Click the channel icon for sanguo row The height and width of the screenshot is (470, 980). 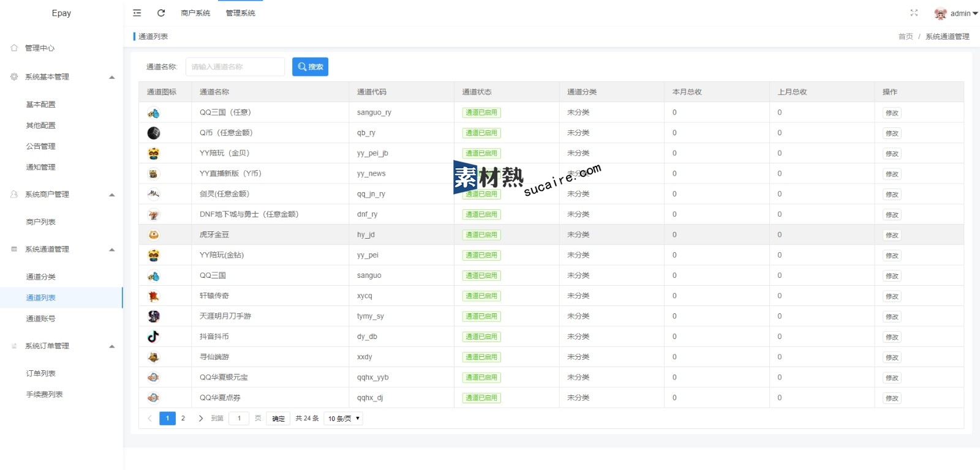click(x=154, y=275)
